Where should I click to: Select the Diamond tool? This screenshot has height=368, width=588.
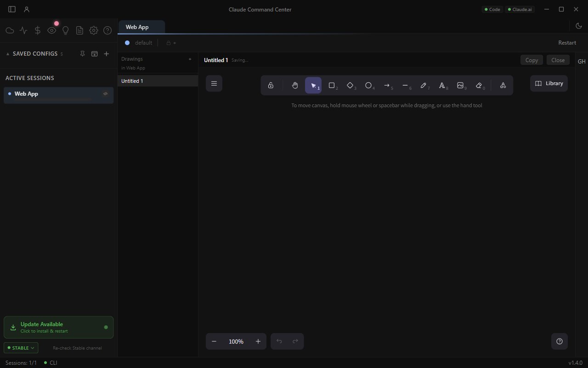tap(350, 85)
